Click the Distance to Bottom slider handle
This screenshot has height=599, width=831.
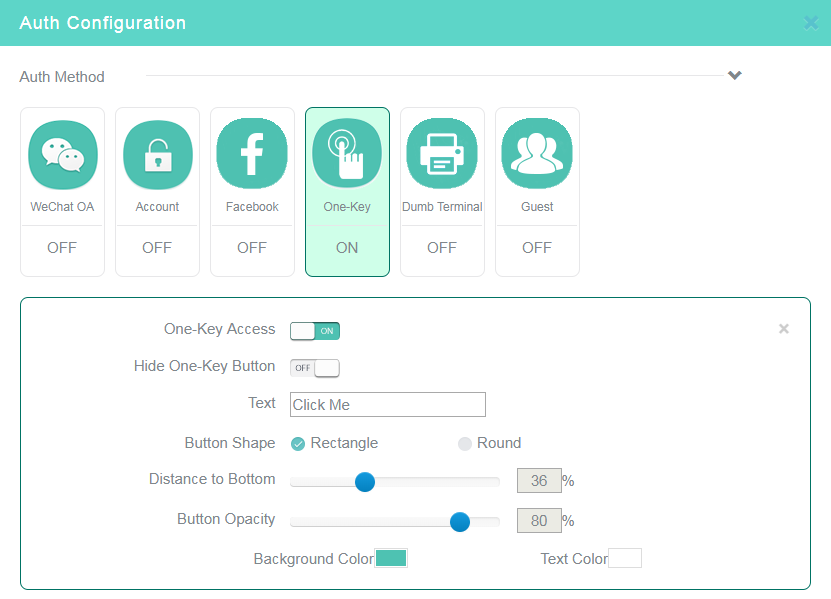coord(365,482)
